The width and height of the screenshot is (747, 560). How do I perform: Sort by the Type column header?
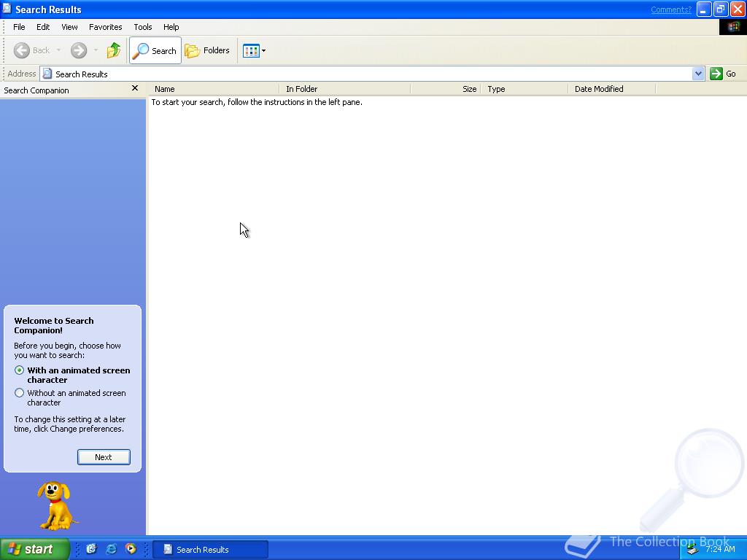pyautogui.click(x=525, y=89)
